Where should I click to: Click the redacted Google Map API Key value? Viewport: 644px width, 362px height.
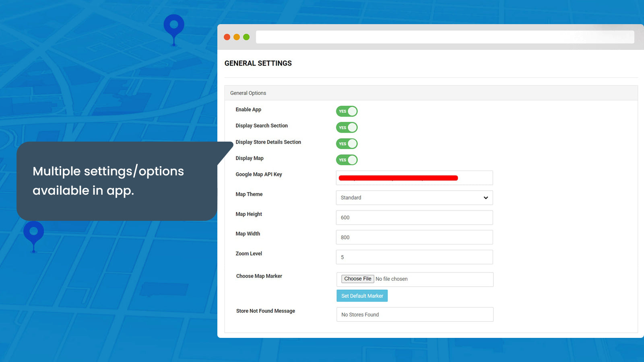398,178
